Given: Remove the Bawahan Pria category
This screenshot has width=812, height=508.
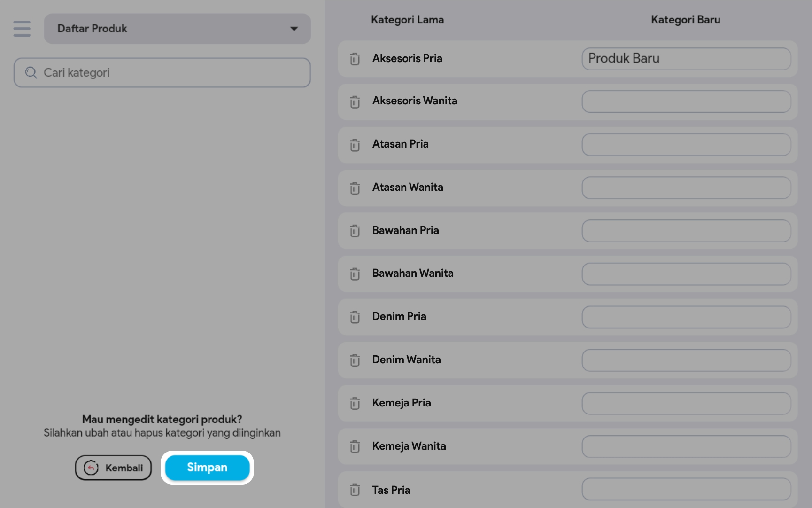Looking at the screenshot, I should point(355,231).
